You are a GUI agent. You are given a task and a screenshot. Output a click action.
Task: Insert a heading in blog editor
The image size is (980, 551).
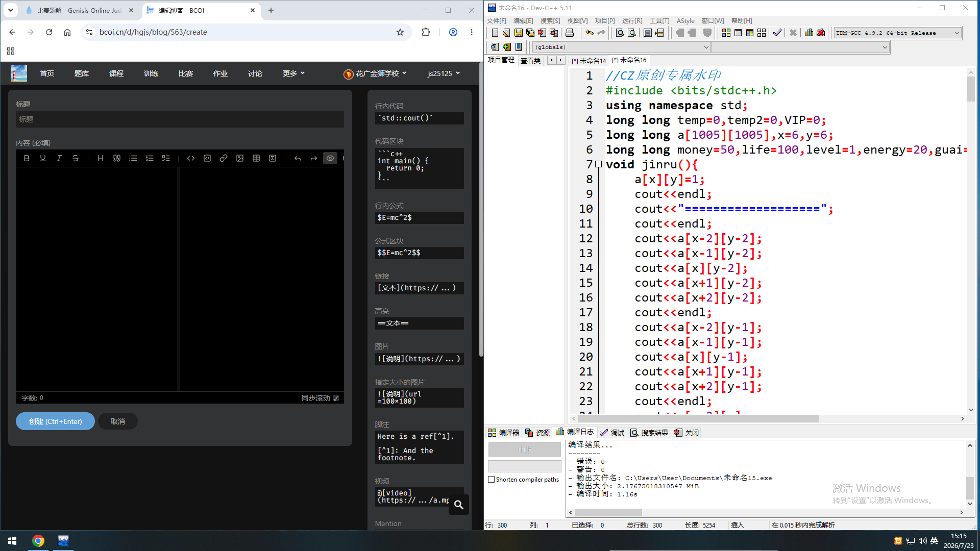coord(101,158)
